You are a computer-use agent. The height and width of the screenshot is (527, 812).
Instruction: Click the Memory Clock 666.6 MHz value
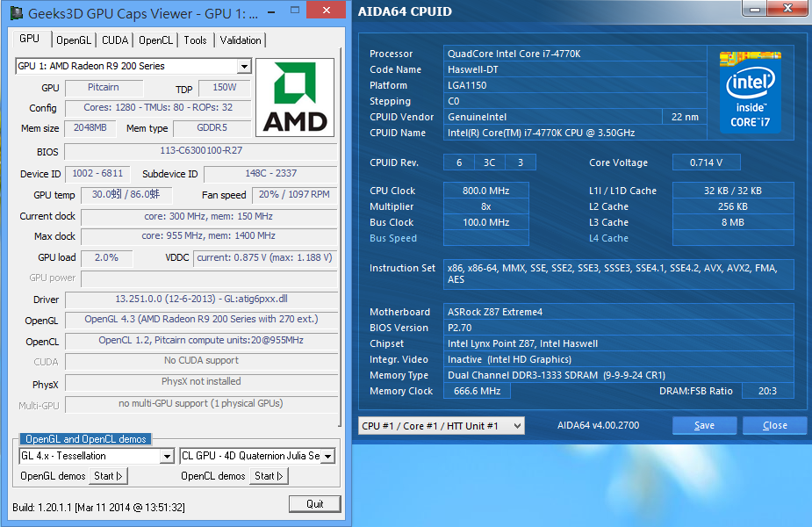(477, 391)
